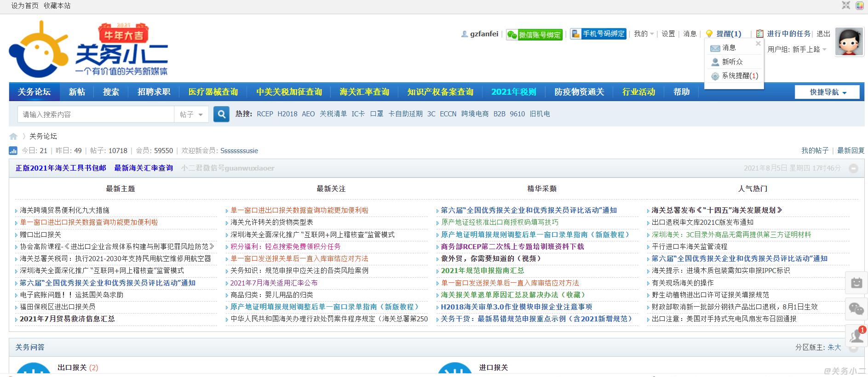Click the switch-width icon at top right
This screenshot has height=377, width=868.
tap(846, 5)
